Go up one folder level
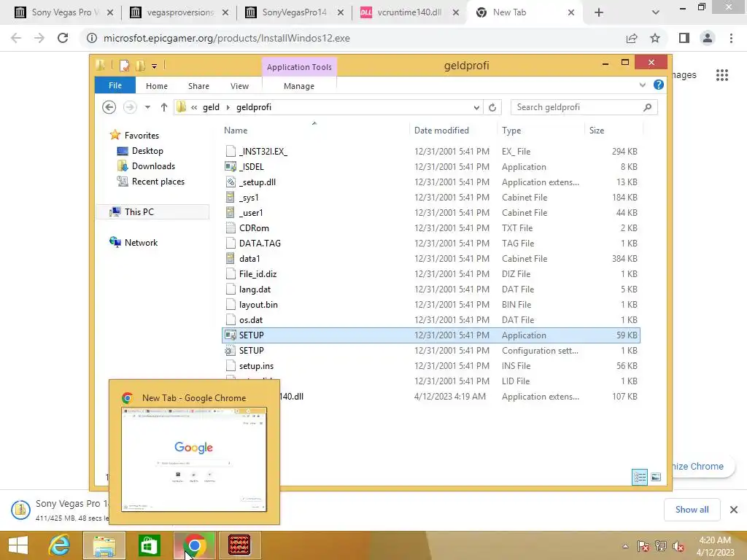This screenshot has height=560, width=747. (x=164, y=107)
